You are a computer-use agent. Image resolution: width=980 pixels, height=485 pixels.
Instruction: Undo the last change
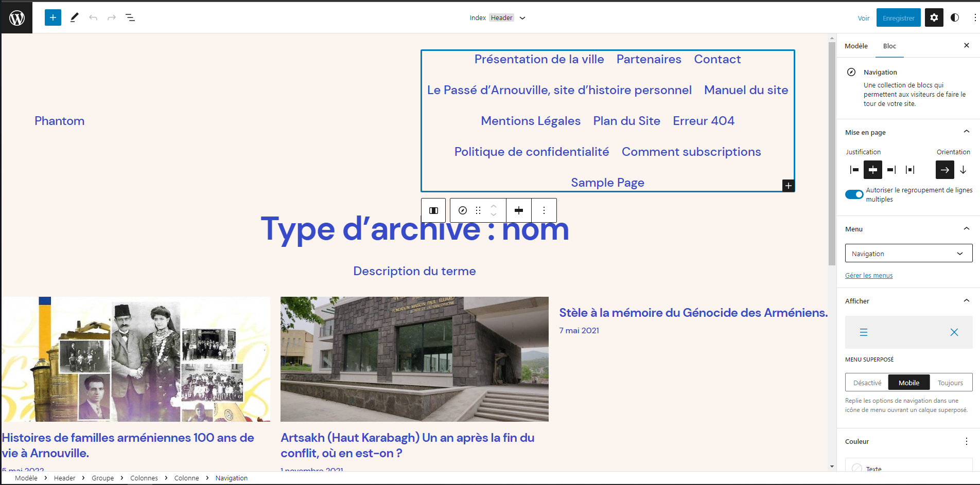click(93, 17)
